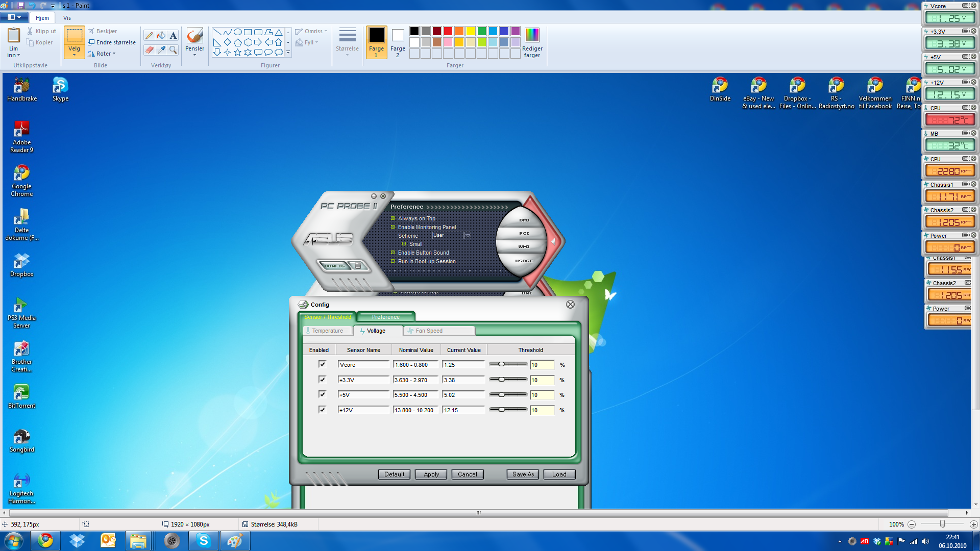Image resolution: width=980 pixels, height=551 pixels.
Task: Click the Redo arrow in Paint
Action: [x=43, y=5]
